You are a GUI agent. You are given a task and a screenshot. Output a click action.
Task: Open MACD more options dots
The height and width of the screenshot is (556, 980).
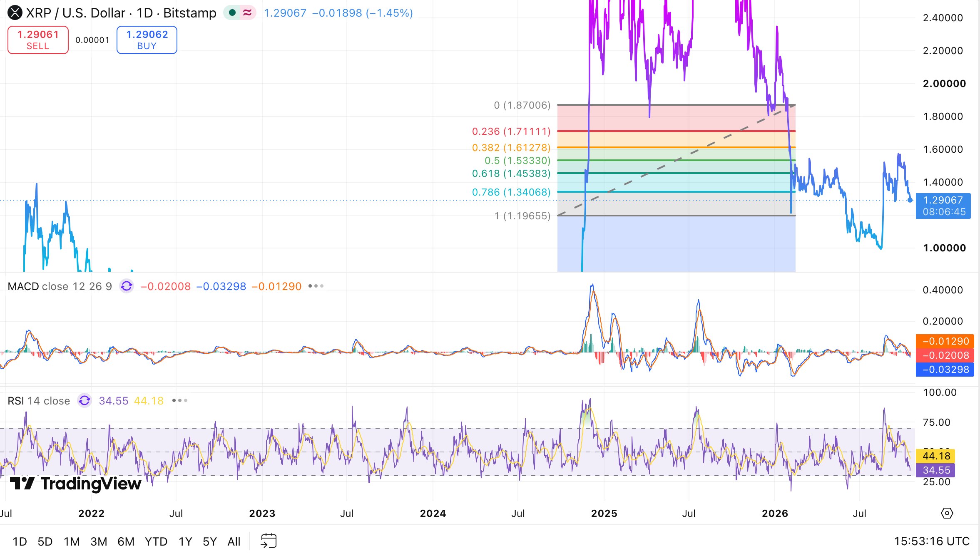pos(316,286)
